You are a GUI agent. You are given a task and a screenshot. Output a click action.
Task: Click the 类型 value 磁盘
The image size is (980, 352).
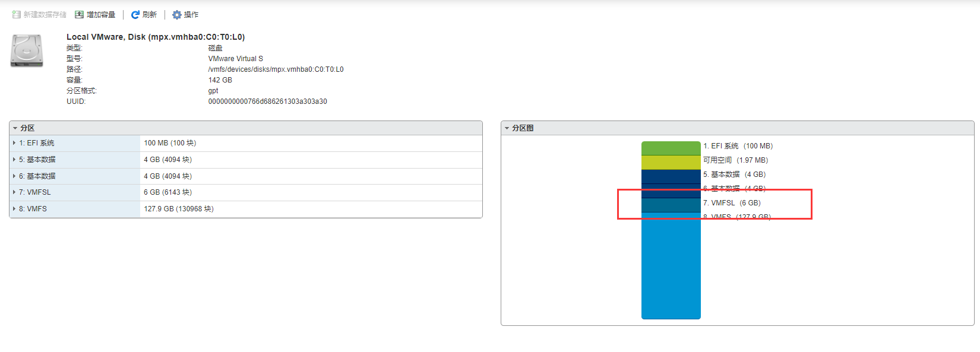coord(215,48)
